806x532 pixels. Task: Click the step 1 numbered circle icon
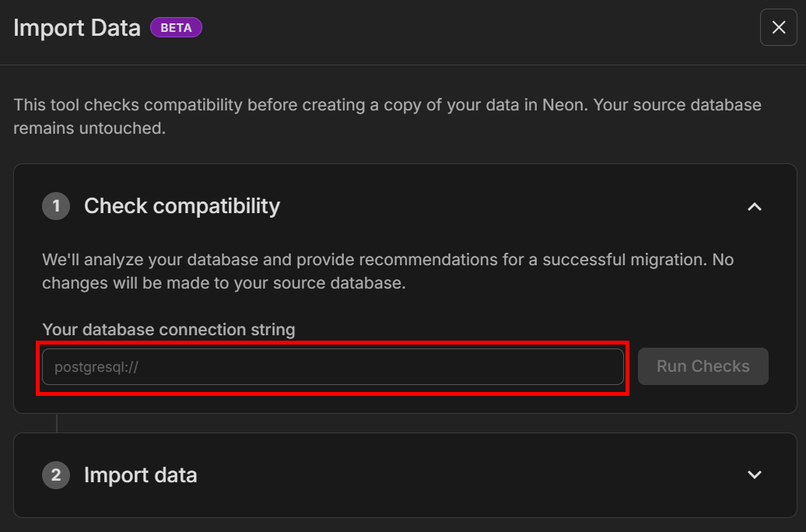(55, 207)
